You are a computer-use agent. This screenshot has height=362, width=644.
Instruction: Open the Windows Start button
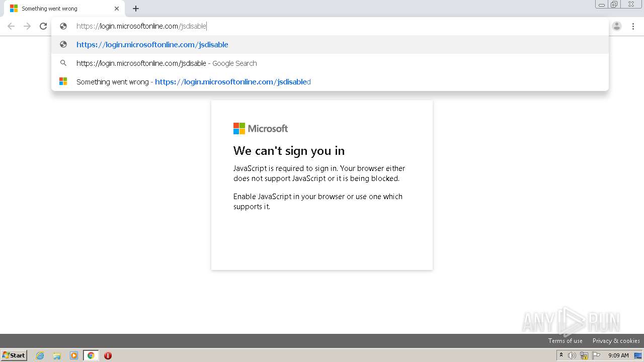[x=14, y=355]
